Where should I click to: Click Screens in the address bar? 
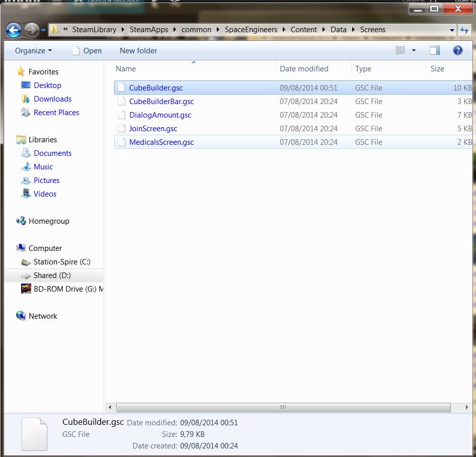(x=373, y=30)
